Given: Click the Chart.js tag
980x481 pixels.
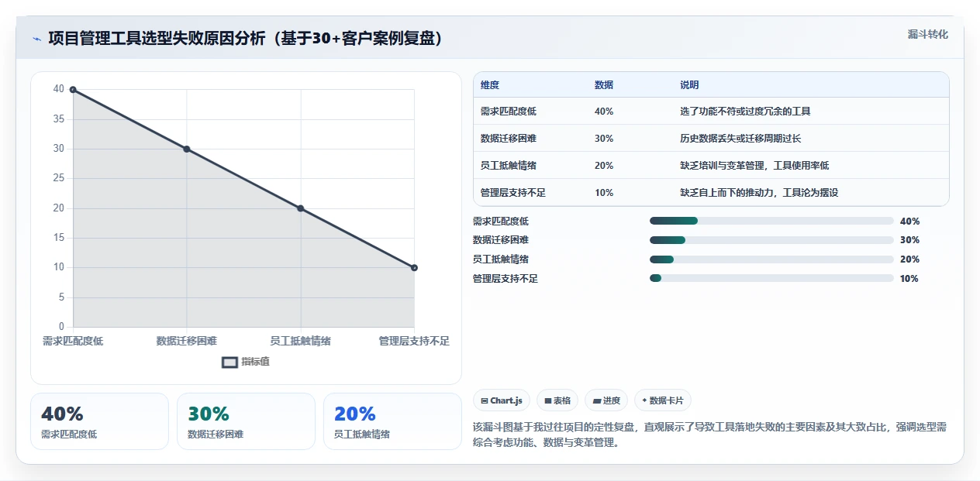Looking at the screenshot, I should 502,400.
